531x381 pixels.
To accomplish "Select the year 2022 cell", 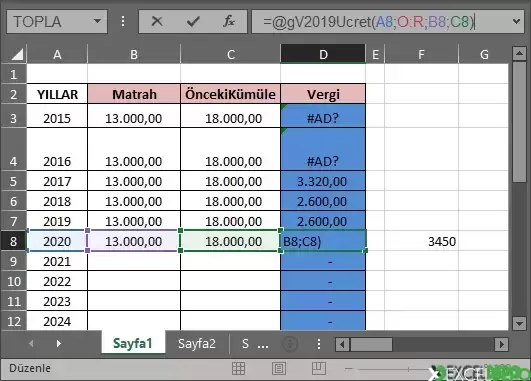I will pos(57,281).
